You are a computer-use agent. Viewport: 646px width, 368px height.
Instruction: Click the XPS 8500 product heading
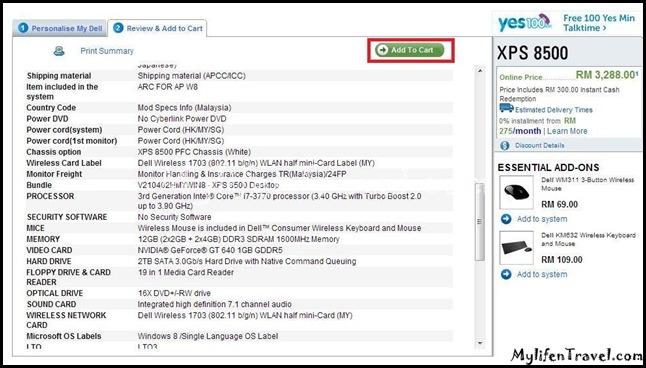(533, 53)
